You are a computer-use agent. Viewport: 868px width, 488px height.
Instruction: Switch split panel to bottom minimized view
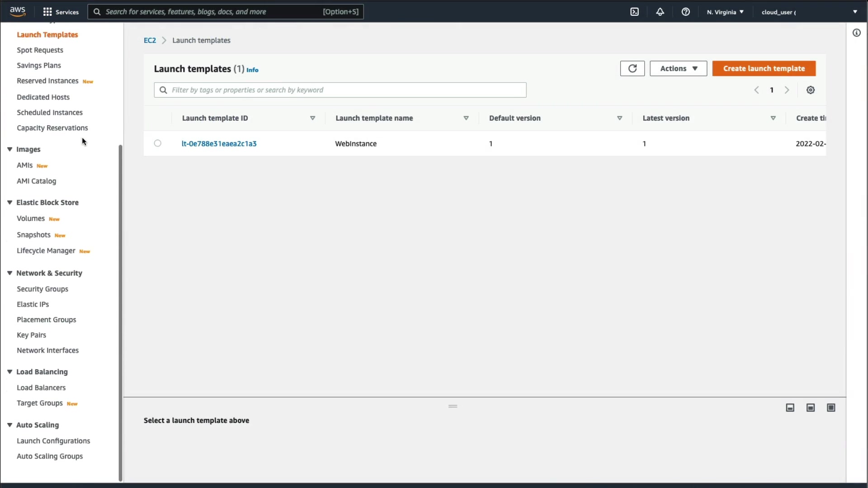click(x=790, y=408)
